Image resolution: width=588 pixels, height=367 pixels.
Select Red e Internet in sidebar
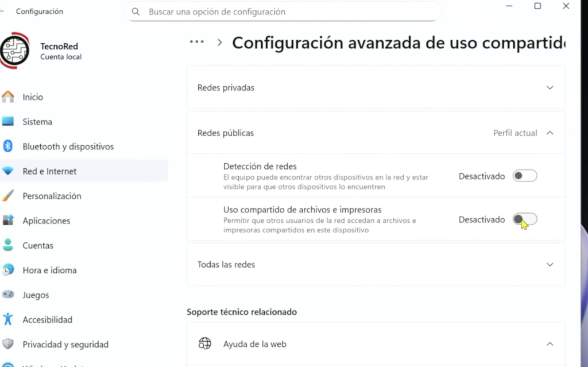(x=84, y=171)
